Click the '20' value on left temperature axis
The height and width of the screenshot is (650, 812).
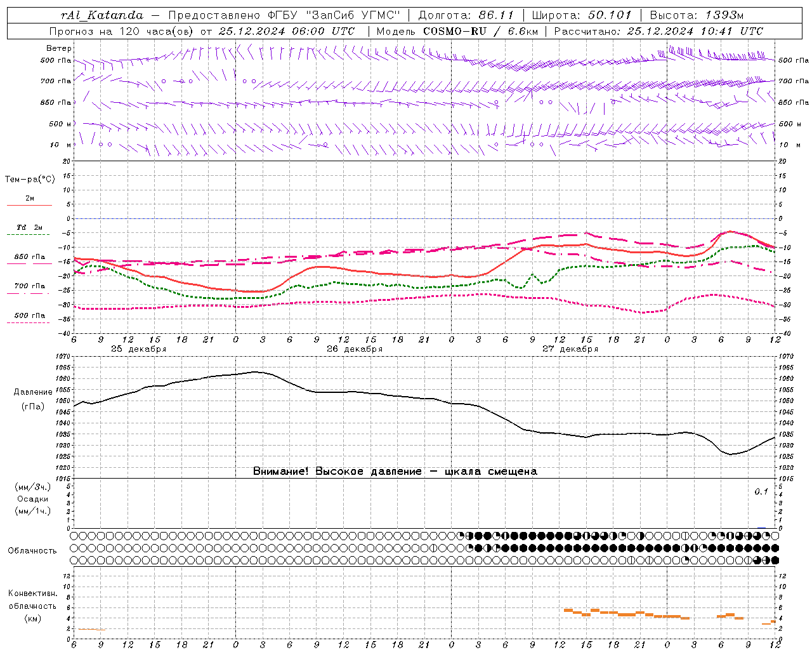tap(67, 161)
